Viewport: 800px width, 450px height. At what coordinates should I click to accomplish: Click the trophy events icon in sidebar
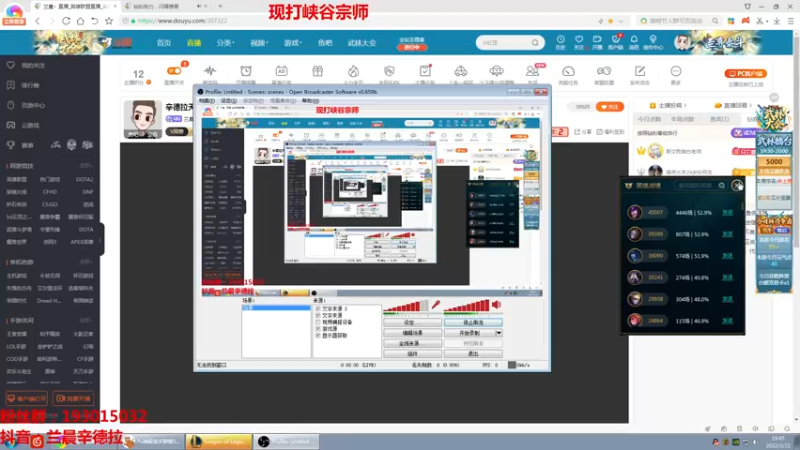(11, 145)
